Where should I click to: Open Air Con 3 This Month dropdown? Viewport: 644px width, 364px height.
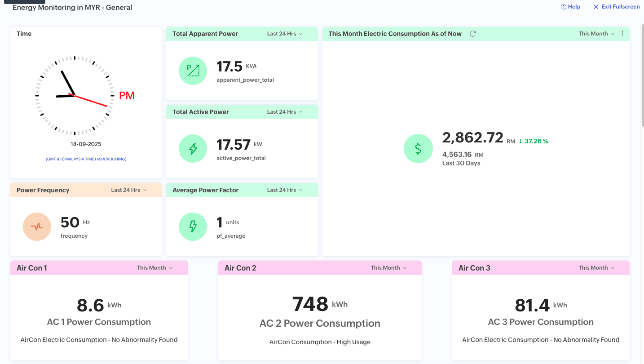click(x=596, y=268)
